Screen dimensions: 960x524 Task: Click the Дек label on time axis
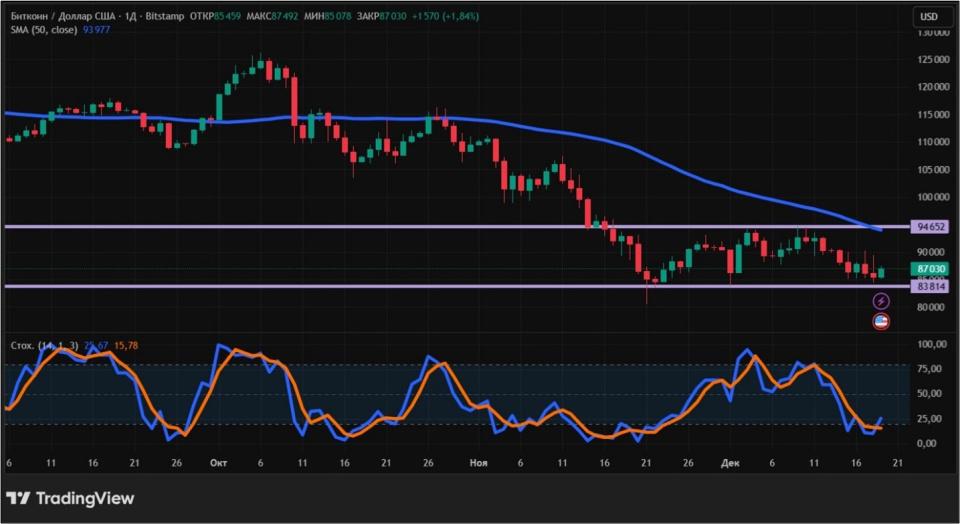tap(729, 463)
